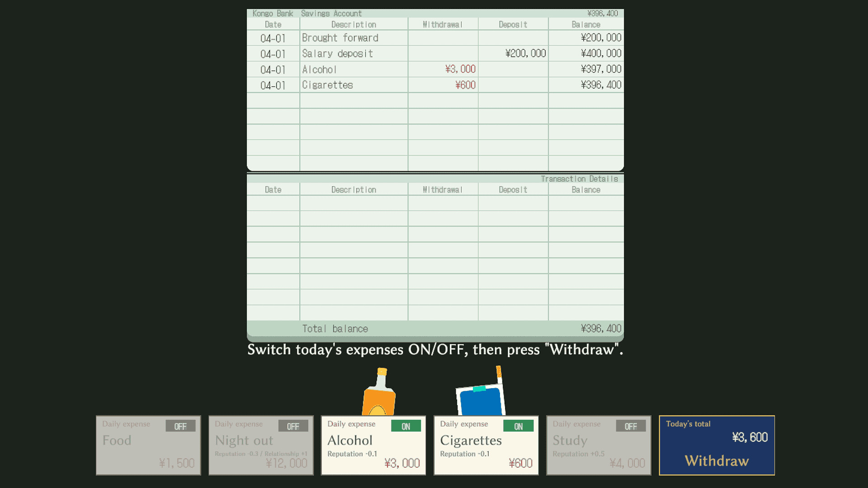Click the "Kongo Bank Savings Account" title
Screen dimensions: 868x488
pos(307,14)
